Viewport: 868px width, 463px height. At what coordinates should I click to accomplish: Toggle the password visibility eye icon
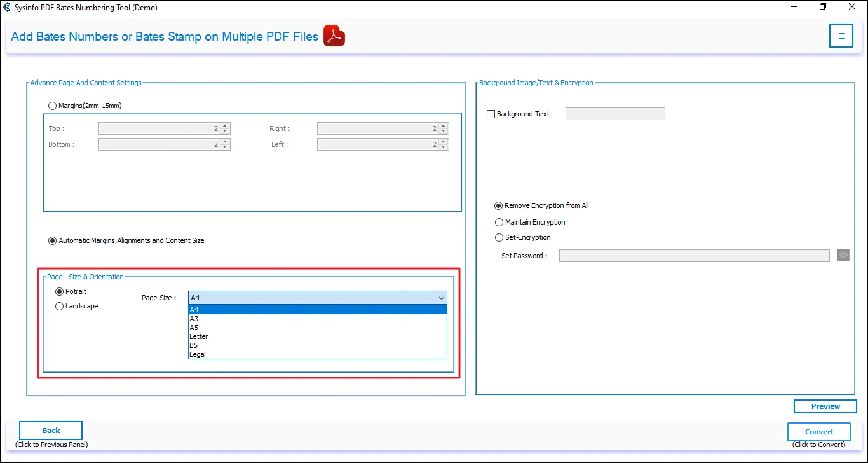pyautogui.click(x=843, y=256)
